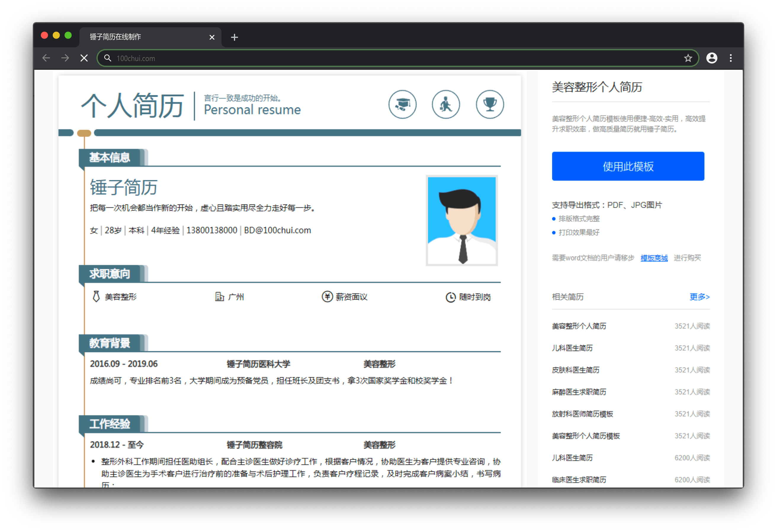Click the 基本信息 section header
The image size is (777, 532).
(110, 157)
